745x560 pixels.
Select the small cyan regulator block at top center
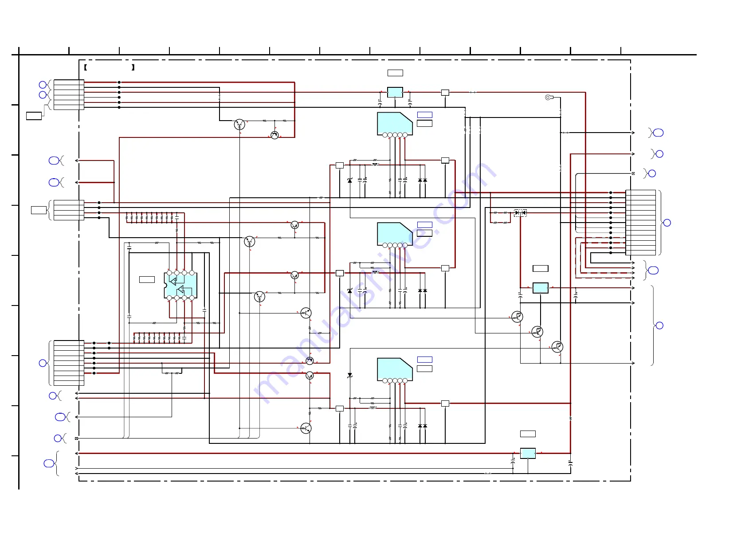[395, 92]
